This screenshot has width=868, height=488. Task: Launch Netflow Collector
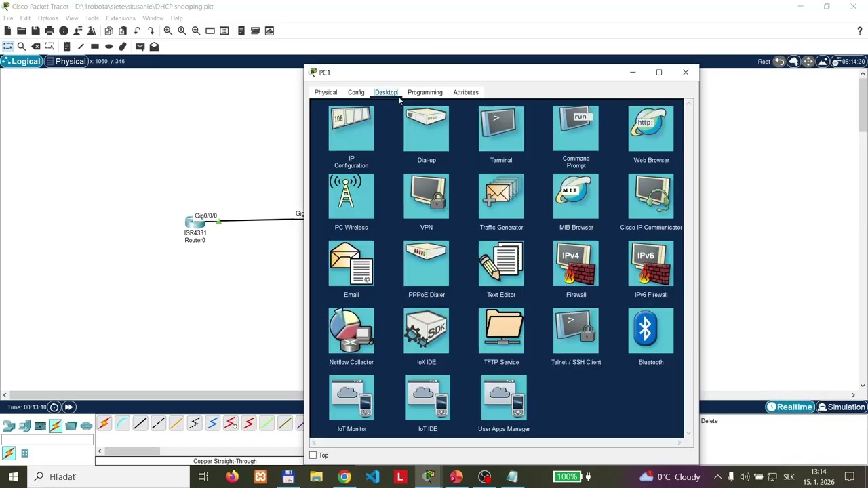(x=351, y=336)
